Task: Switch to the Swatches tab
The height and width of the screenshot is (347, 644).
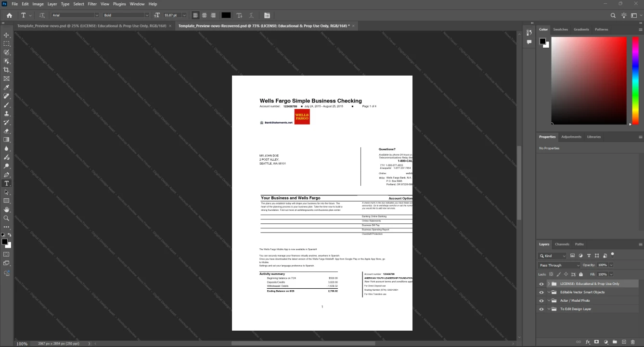Action: 560,29
